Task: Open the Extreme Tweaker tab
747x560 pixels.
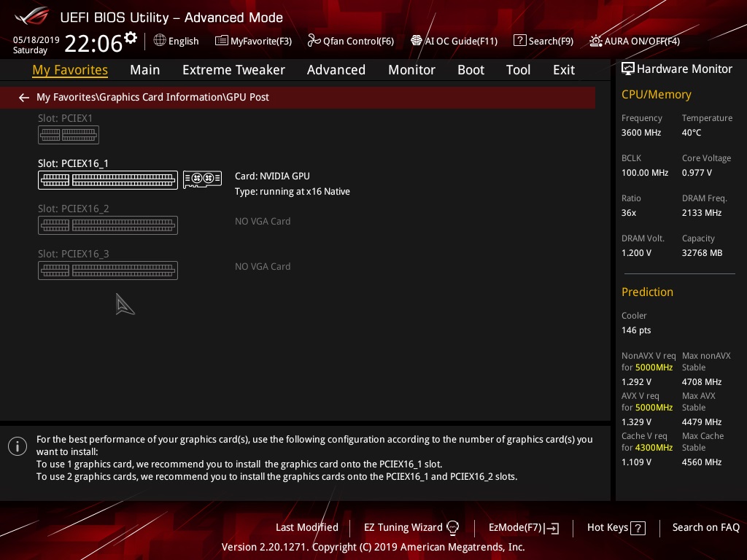Action: coord(234,70)
